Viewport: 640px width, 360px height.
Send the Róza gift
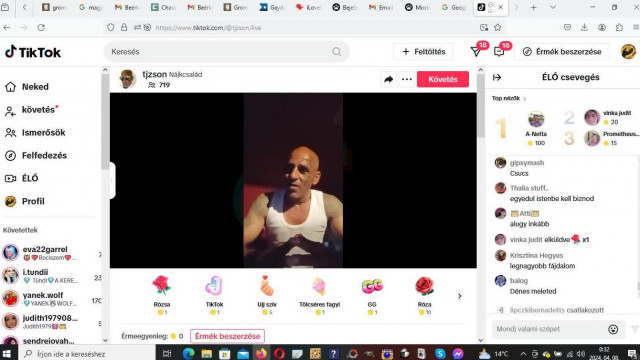click(x=424, y=295)
